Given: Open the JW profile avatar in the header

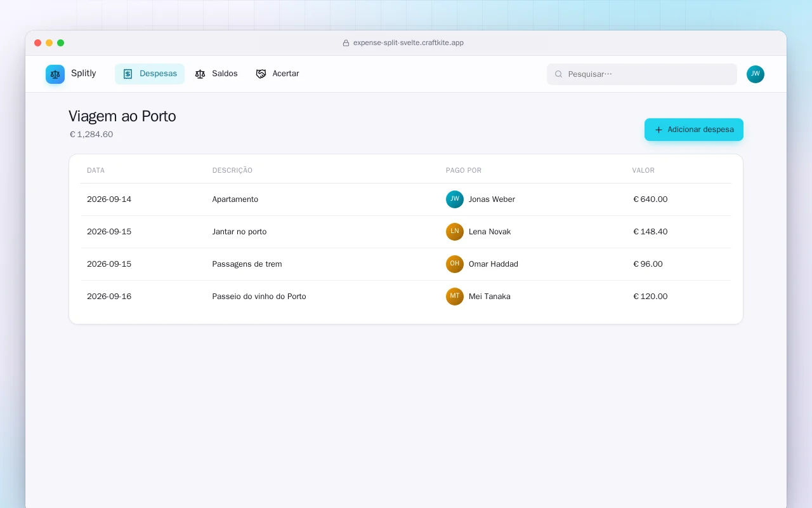Looking at the screenshot, I should (x=756, y=74).
